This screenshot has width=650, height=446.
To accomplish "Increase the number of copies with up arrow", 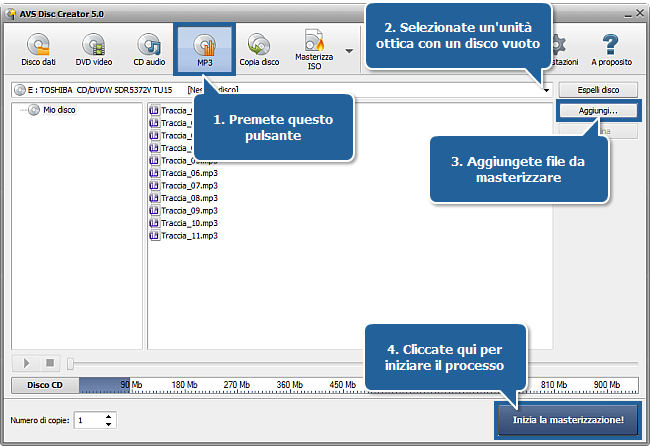I will pos(109,417).
